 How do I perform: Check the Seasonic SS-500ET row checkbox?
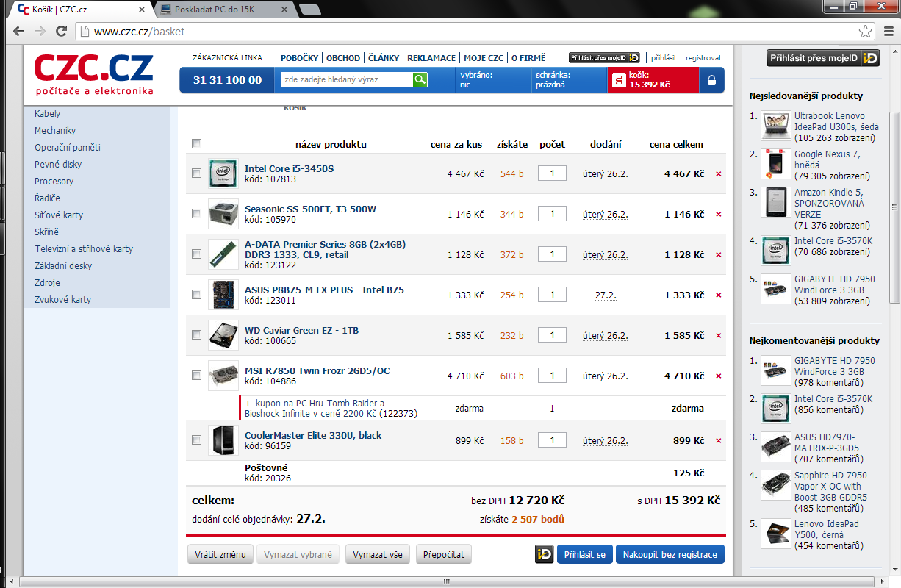tap(196, 214)
